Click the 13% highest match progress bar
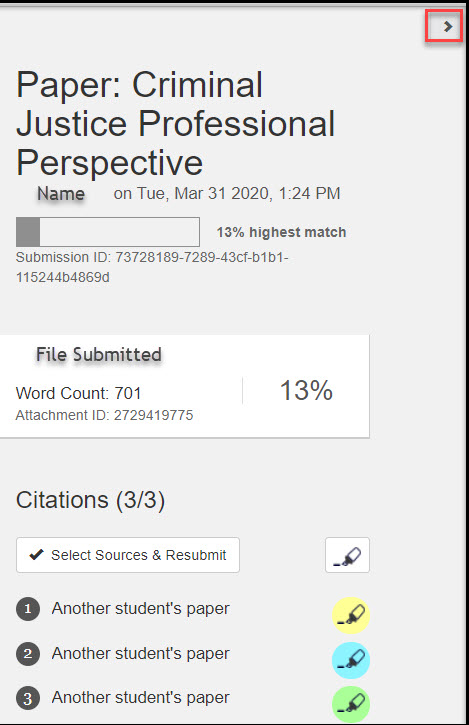Screen dimensions: 469x725 tap(108, 232)
